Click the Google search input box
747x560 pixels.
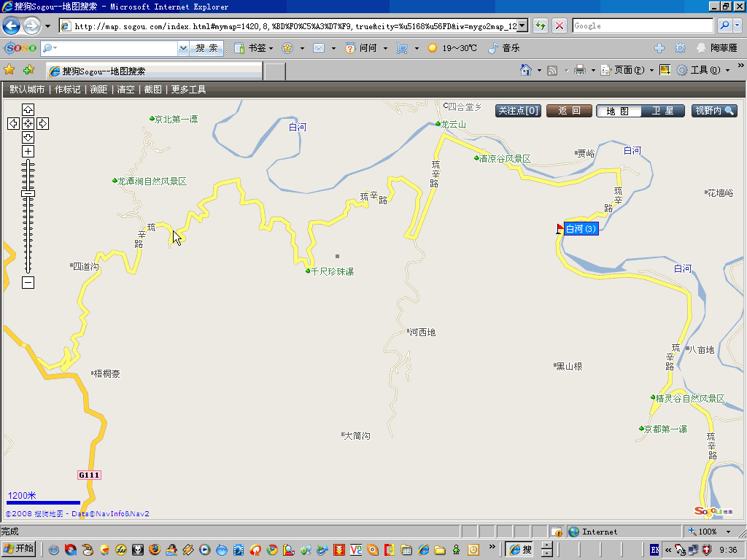coord(642,26)
